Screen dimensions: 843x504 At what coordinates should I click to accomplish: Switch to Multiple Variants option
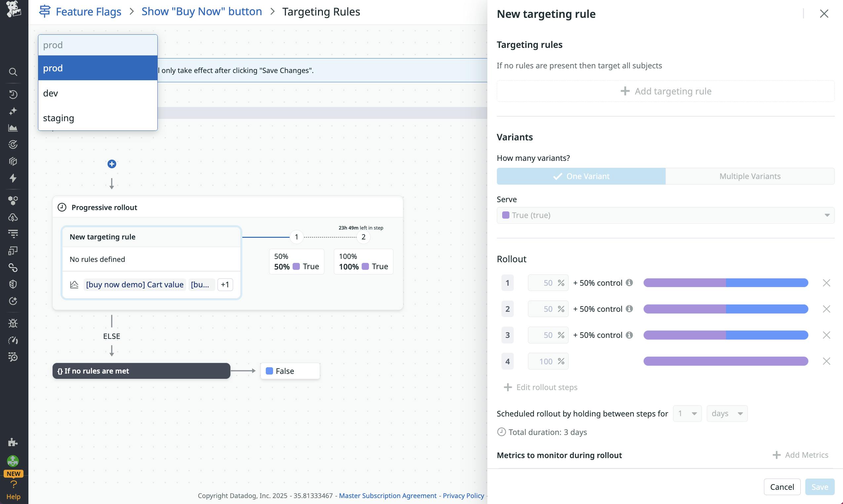coord(749,176)
